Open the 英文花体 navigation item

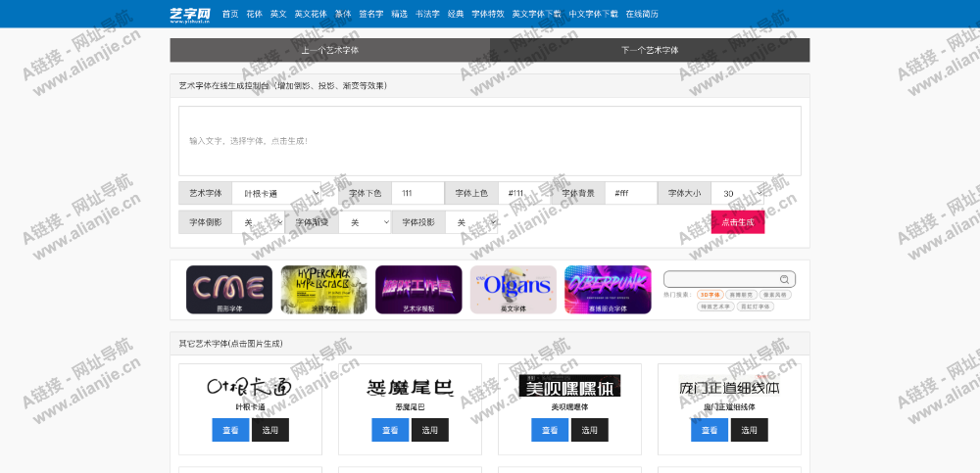coord(311,14)
